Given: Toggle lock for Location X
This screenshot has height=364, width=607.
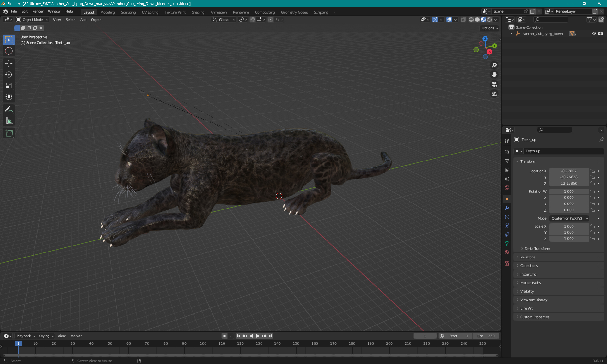Looking at the screenshot, I should pyautogui.click(x=593, y=171).
